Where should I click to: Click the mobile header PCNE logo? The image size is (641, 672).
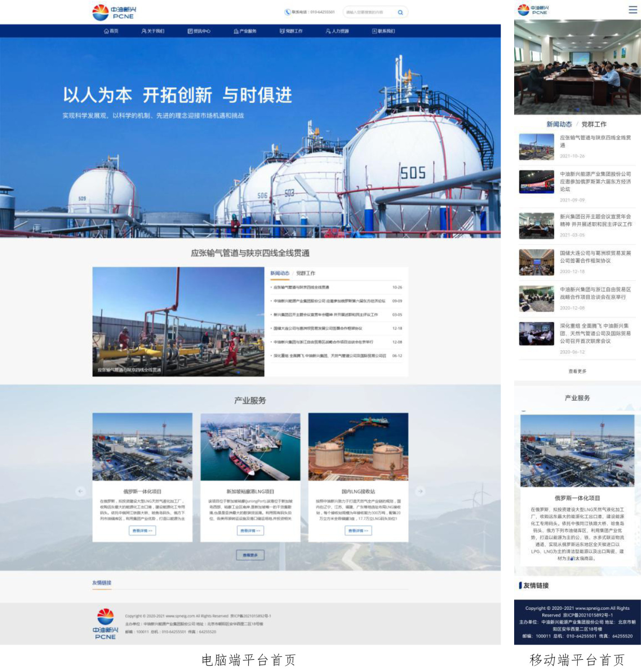point(533,10)
